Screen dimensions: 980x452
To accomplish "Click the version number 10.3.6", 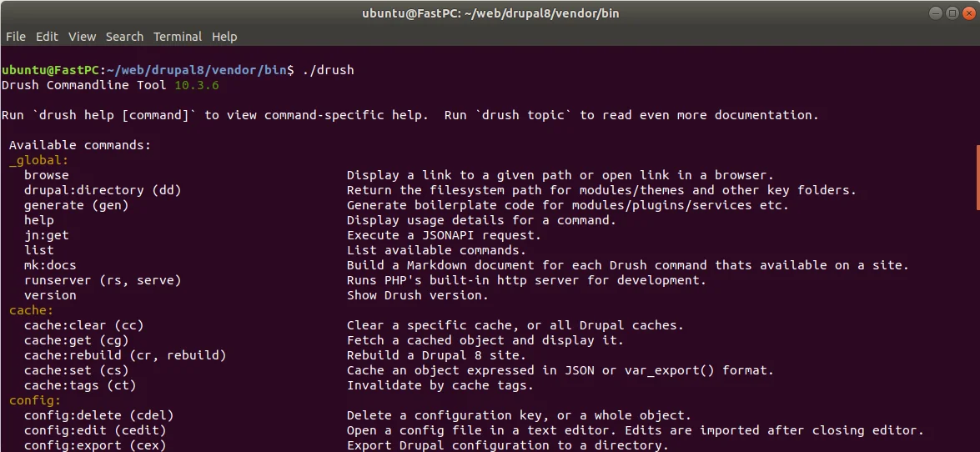I will pyautogui.click(x=197, y=85).
